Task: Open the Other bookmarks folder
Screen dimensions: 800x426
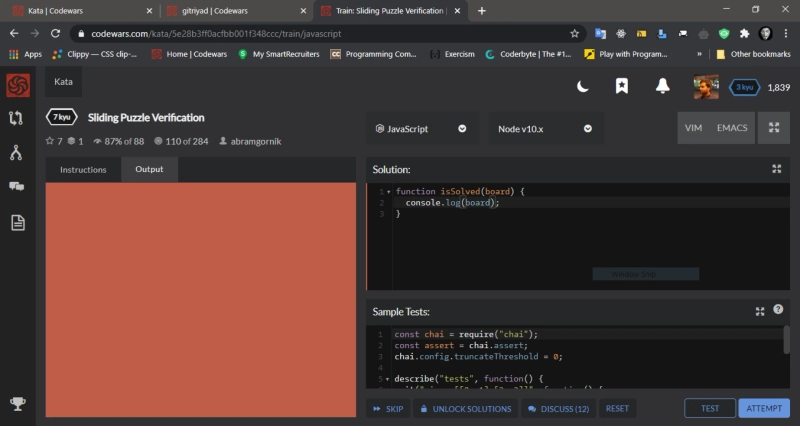Action: click(x=753, y=54)
